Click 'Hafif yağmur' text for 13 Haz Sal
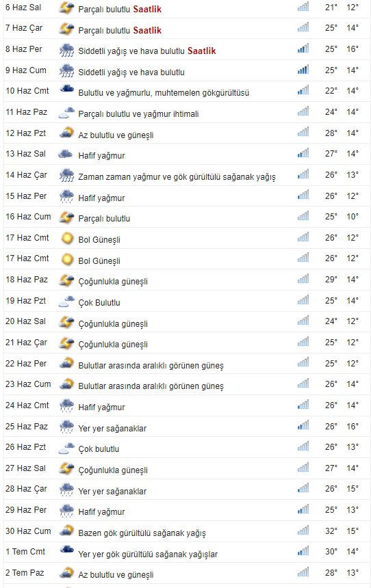Screen dimensions: 371x588 pos(101,156)
